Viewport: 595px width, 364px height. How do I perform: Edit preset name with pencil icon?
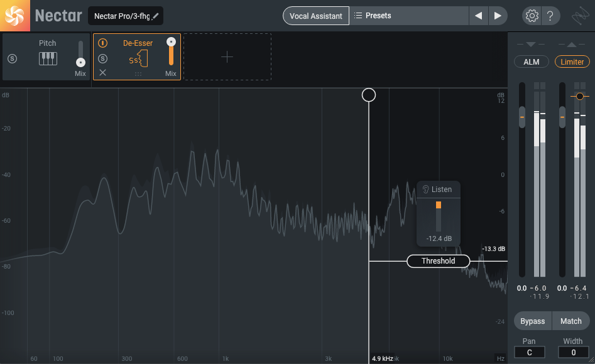pyautogui.click(x=155, y=16)
